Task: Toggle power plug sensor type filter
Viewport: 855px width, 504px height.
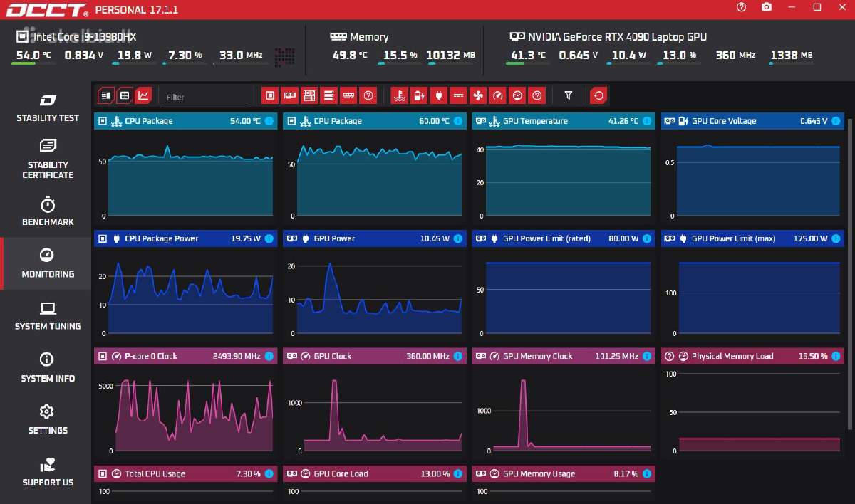Action: pyautogui.click(x=438, y=95)
